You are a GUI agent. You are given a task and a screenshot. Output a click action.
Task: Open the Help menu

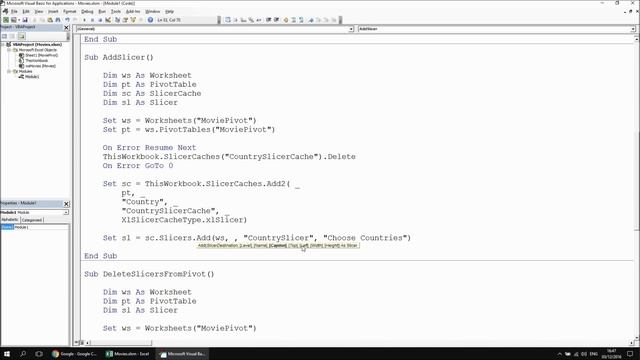169,11
